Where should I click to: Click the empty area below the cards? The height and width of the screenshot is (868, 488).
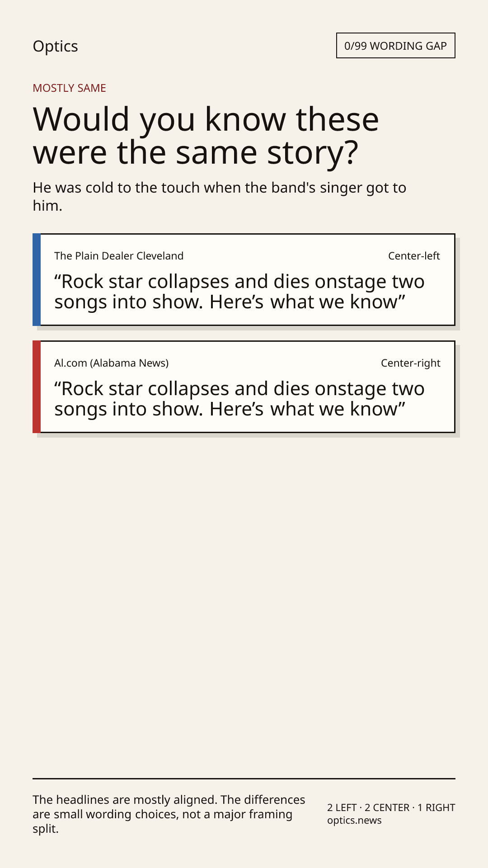[x=244, y=606]
